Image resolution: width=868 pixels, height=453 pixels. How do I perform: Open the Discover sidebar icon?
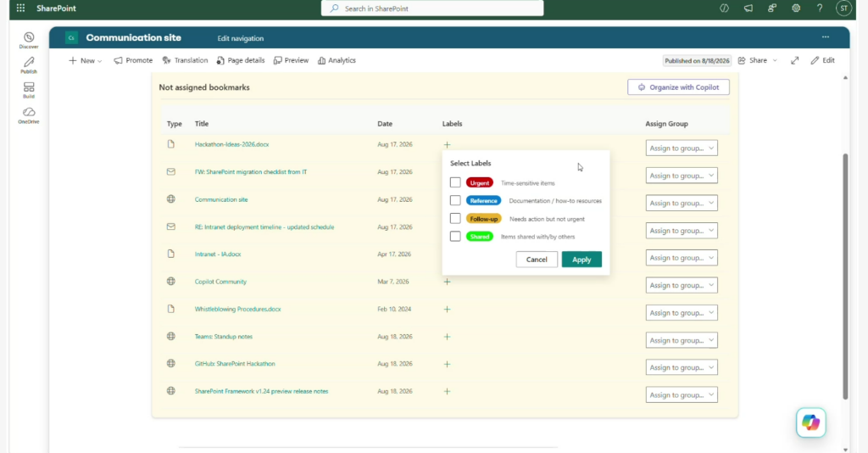coord(29,41)
